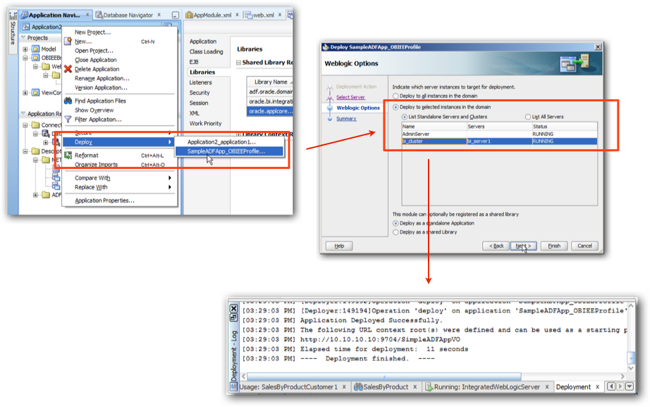Open Class Loading in overview navigation
650x407 pixels.
pyautogui.click(x=206, y=51)
